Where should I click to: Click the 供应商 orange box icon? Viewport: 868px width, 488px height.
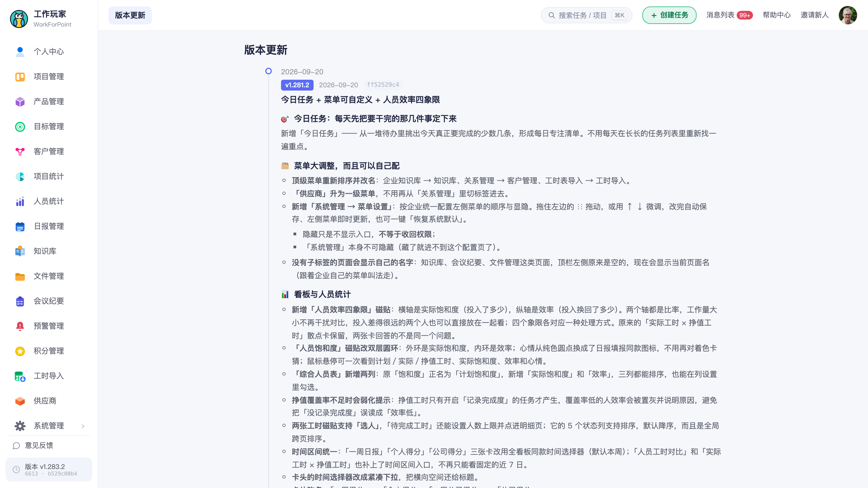click(x=20, y=401)
